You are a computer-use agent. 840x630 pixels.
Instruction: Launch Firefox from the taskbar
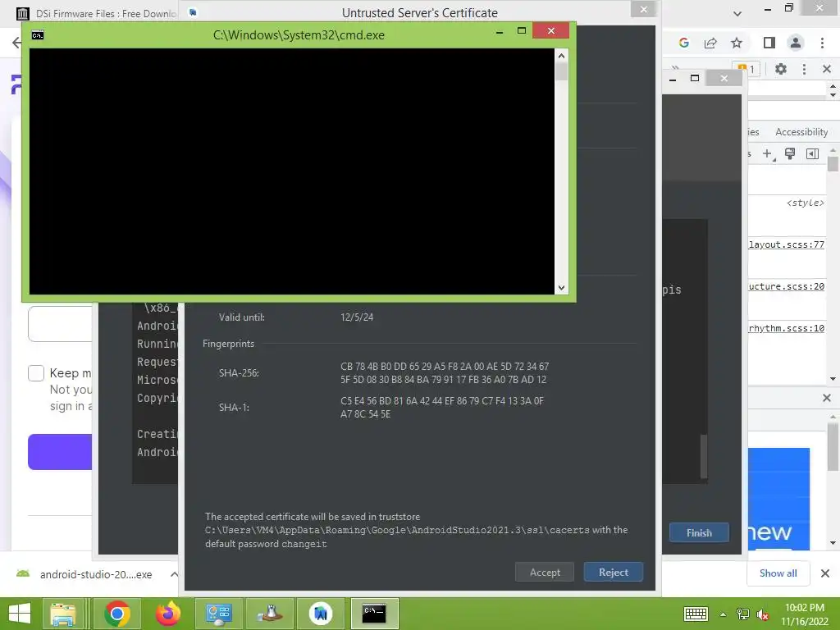(167, 614)
